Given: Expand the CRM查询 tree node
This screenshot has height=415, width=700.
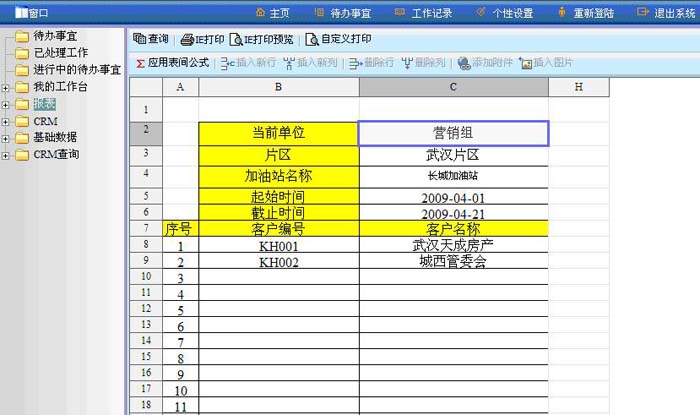Looking at the screenshot, I should [6, 155].
